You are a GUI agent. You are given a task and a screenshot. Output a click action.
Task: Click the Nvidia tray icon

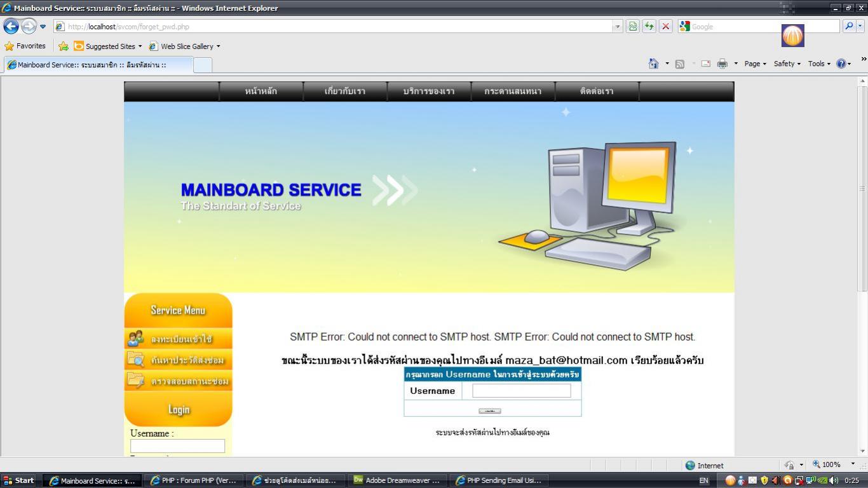point(822,480)
